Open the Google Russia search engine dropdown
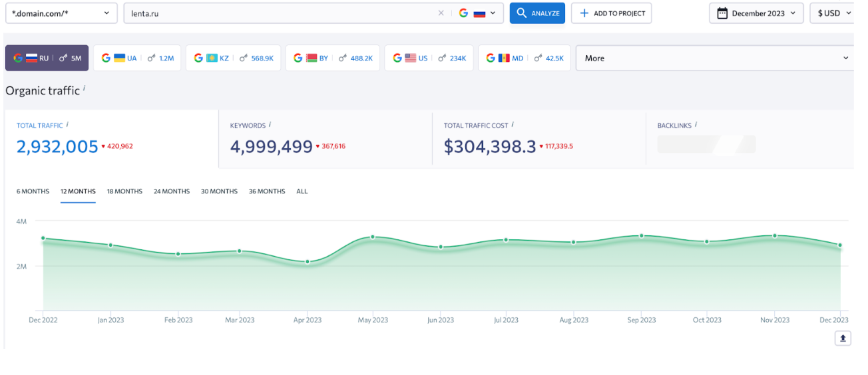 click(x=479, y=13)
